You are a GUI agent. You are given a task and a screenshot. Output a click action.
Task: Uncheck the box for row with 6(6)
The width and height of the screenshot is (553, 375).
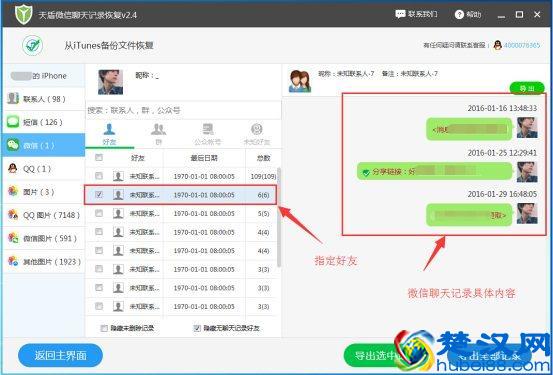(99, 194)
